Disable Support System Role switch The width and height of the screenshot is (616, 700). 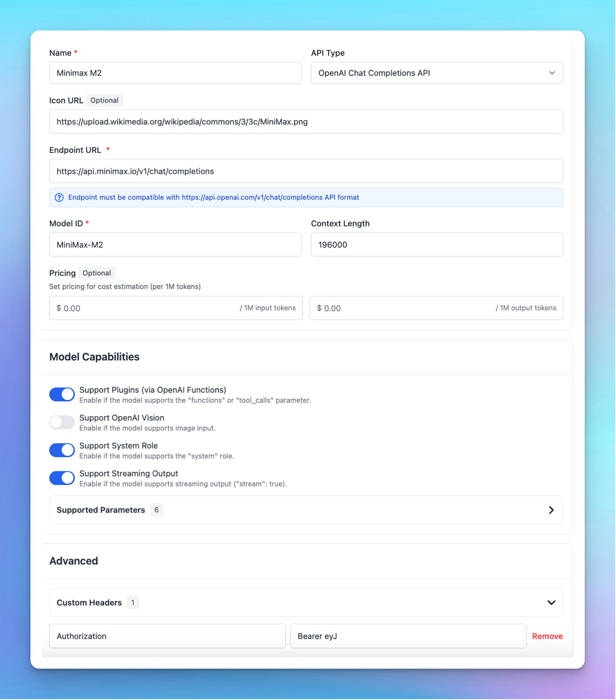(x=62, y=450)
